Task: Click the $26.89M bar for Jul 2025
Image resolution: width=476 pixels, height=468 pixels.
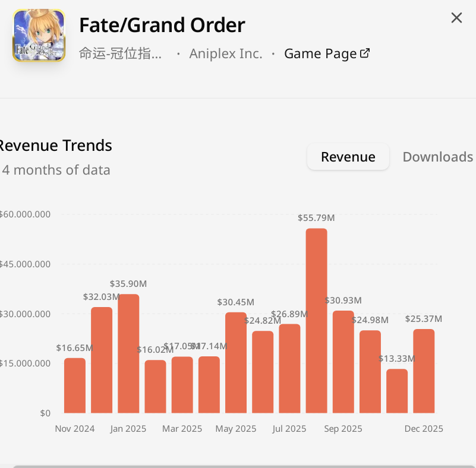Action: (x=289, y=368)
